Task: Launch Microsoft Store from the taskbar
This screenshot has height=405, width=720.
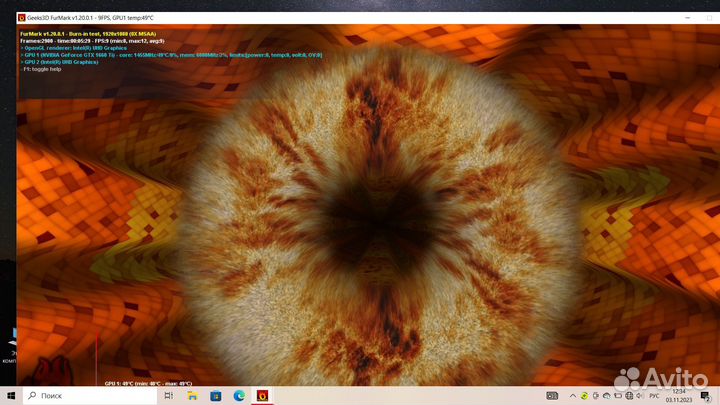Action: click(215, 395)
